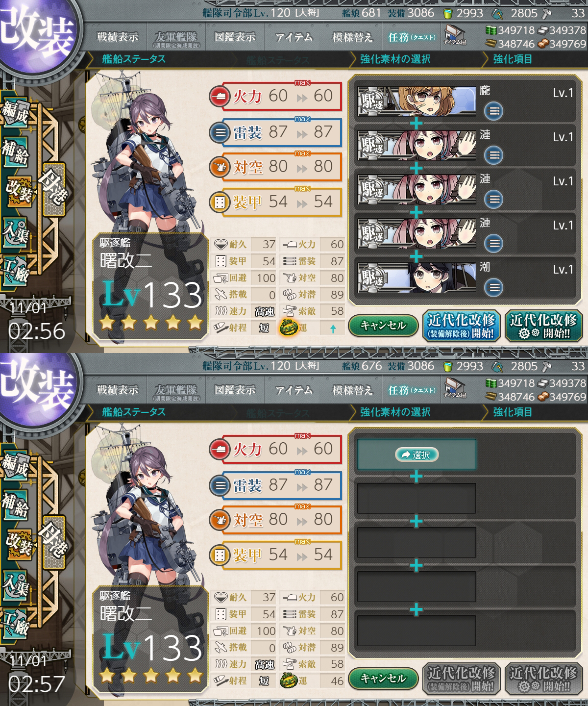Open the 入渠 sidebar icon in upper screen
The height and width of the screenshot is (706, 588).
click(15, 230)
